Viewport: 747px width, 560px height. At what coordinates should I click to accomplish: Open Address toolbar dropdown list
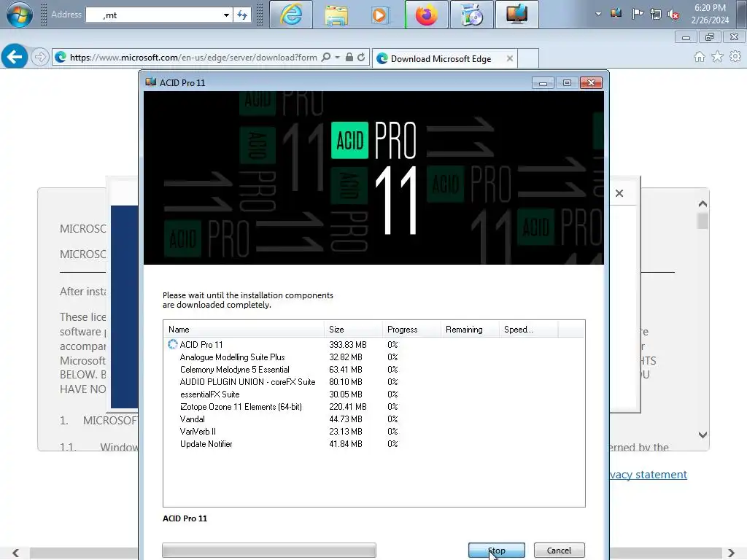(x=226, y=15)
